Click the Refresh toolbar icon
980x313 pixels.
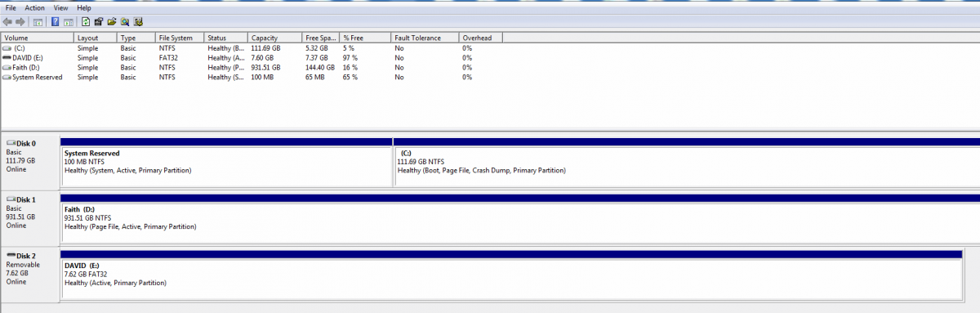click(86, 21)
